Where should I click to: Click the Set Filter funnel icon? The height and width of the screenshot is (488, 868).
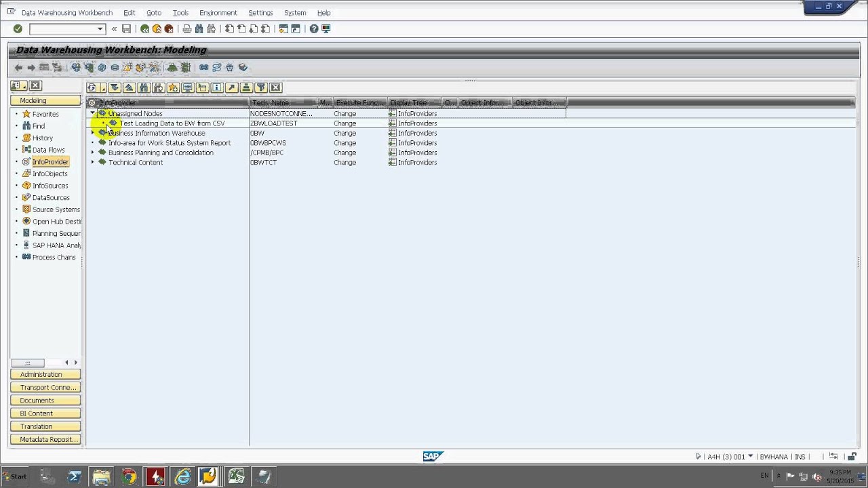pyautogui.click(x=261, y=88)
